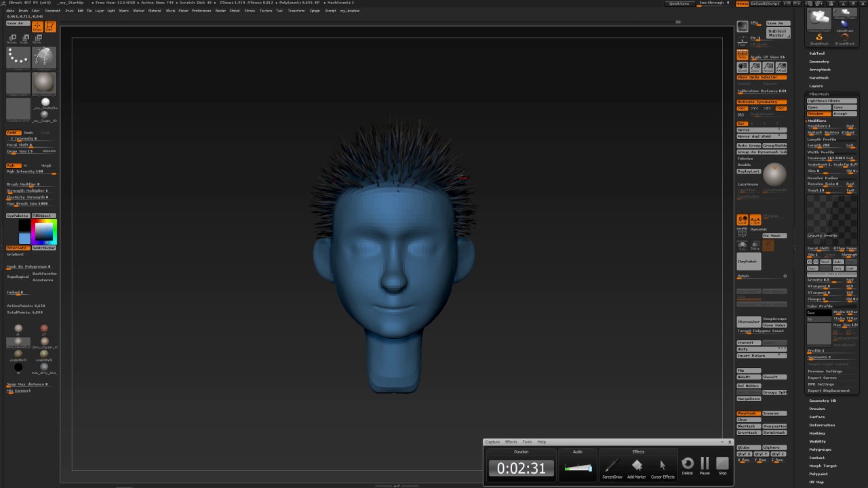The image size is (868, 488).
Task: Select the AAHalf icon
Action: coord(781,67)
